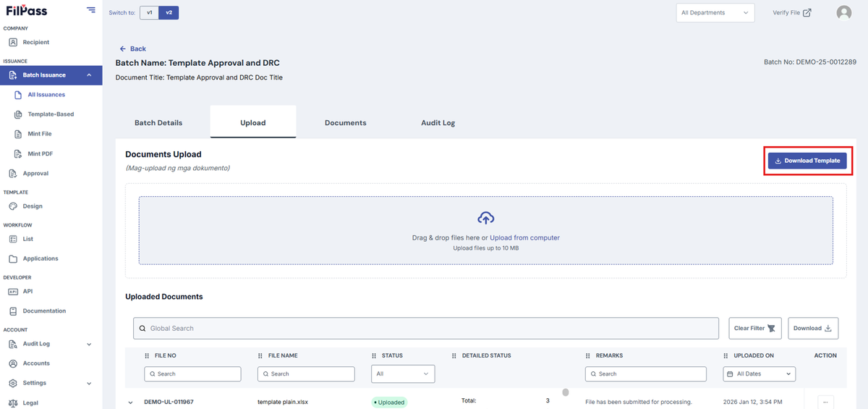
Task: Open the All Departments dropdown
Action: (715, 12)
